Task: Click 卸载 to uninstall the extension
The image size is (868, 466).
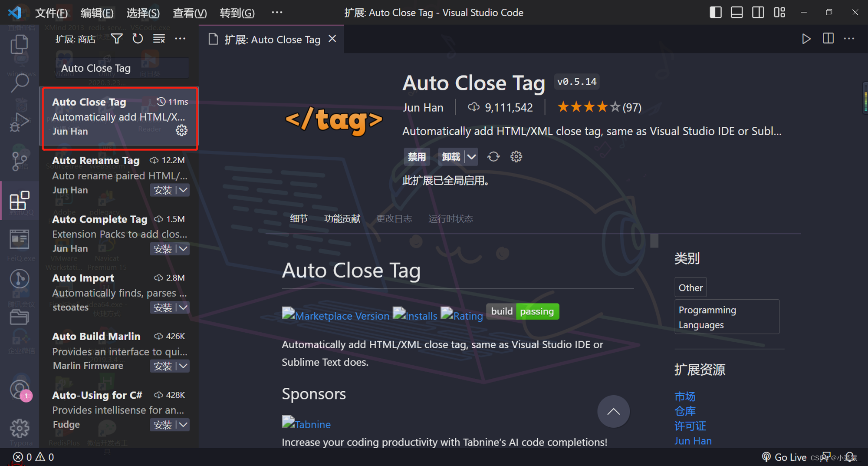Action: pos(451,157)
